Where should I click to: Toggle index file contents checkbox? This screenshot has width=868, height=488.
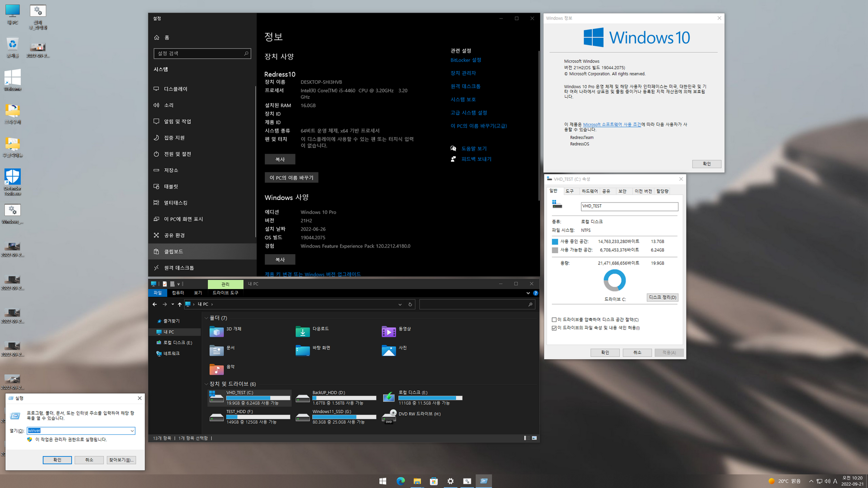coord(554,328)
